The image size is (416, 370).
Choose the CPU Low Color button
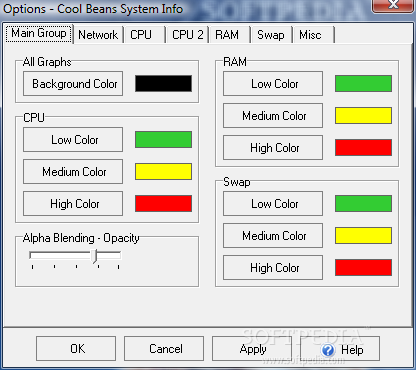point(73,140)
